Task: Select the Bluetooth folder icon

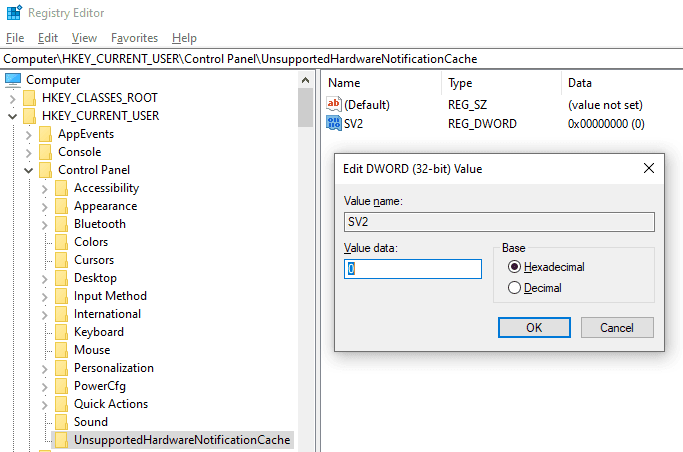Action: coord(61,224)
